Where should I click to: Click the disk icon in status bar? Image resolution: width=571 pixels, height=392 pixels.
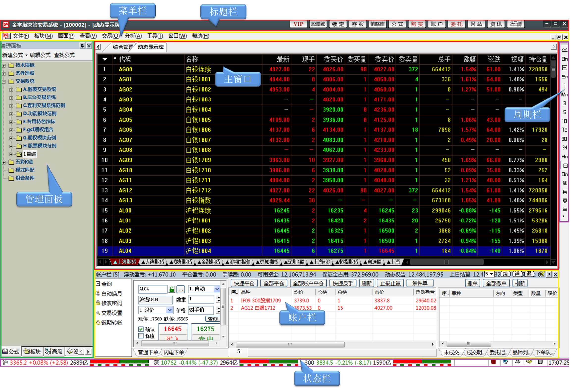tap(541, 362)
